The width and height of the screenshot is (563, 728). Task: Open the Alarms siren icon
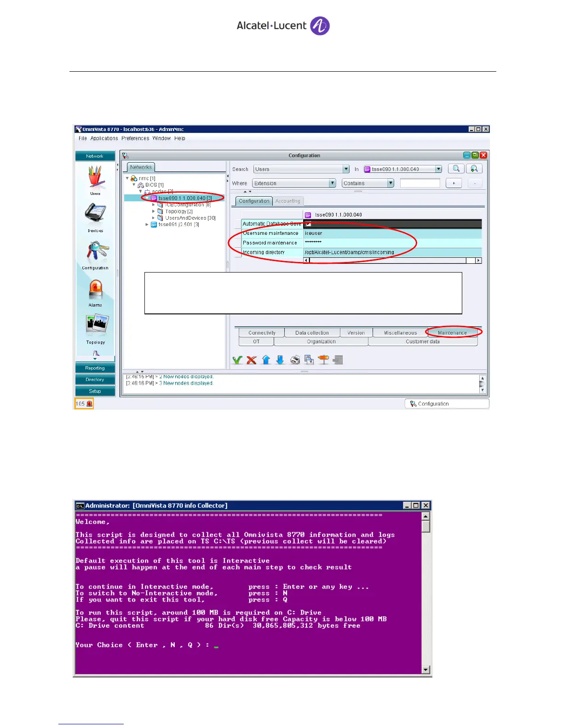tap(96, 290)
